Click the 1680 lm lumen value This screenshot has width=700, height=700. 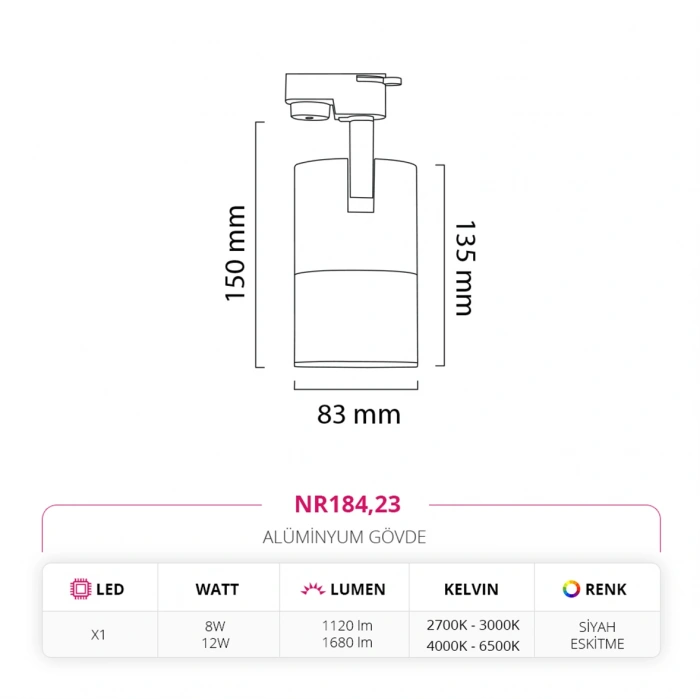(x=347, y=643)
